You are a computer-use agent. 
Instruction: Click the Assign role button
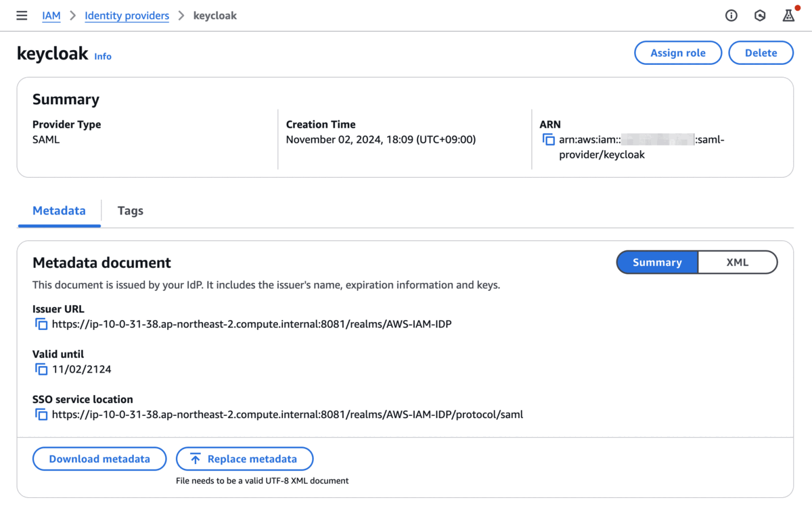tap(678, 53)
